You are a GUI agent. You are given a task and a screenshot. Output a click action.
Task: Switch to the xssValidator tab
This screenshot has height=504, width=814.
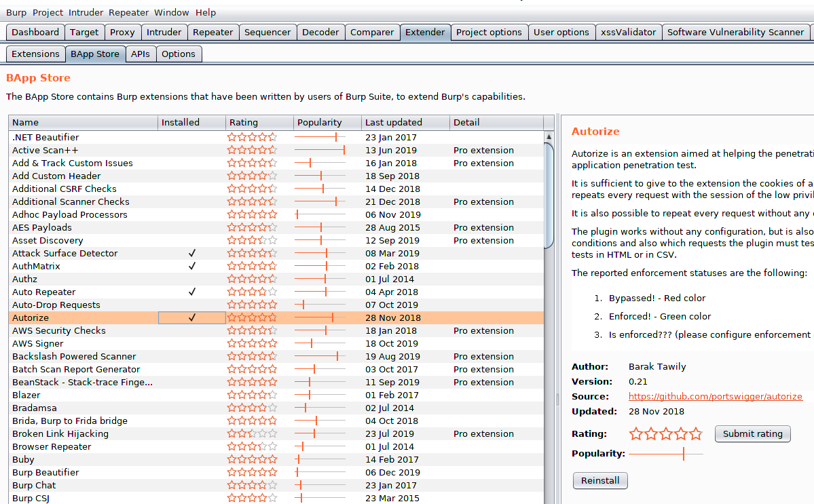tap(628, 32)
